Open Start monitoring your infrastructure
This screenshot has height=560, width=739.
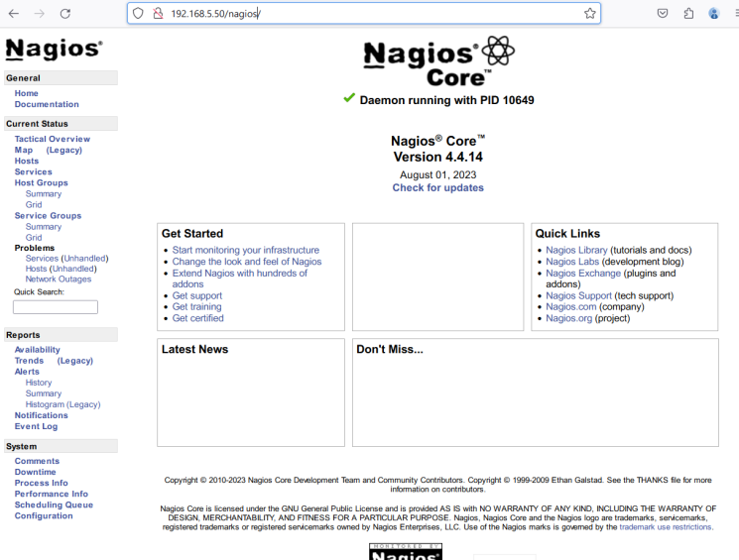246,250
